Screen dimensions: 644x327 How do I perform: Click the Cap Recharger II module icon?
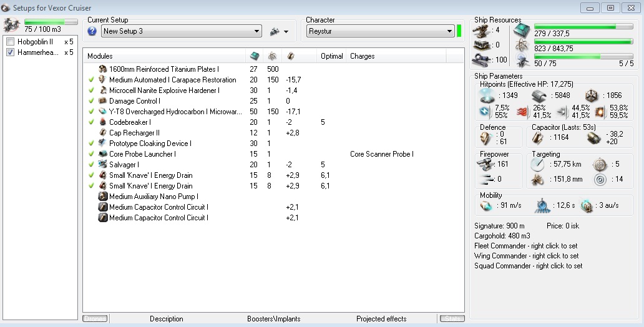pyautogui.click(x=103, y=133)
